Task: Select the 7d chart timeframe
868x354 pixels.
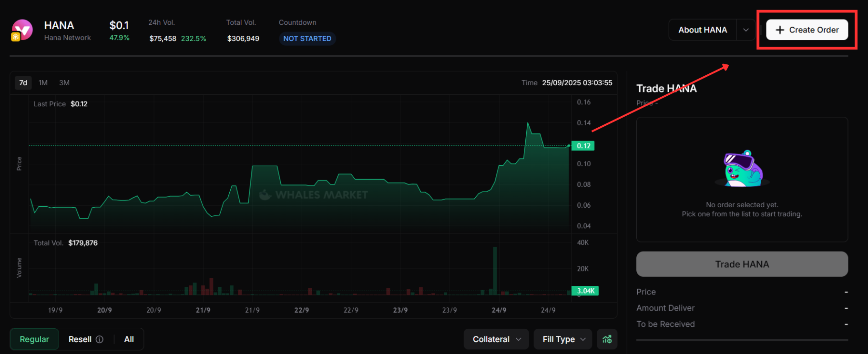Action: 23,83
